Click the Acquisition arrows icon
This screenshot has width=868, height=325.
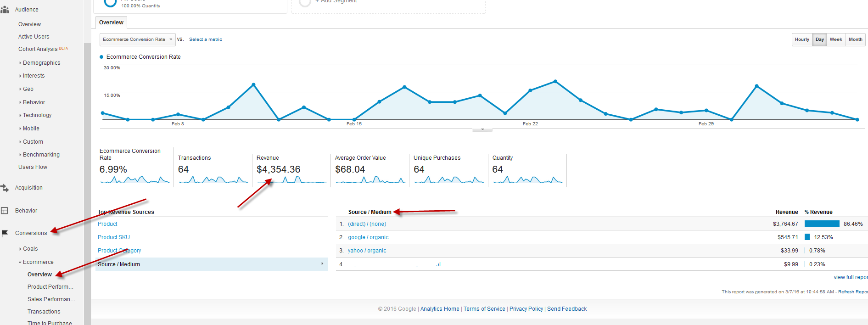coord(5,188)
